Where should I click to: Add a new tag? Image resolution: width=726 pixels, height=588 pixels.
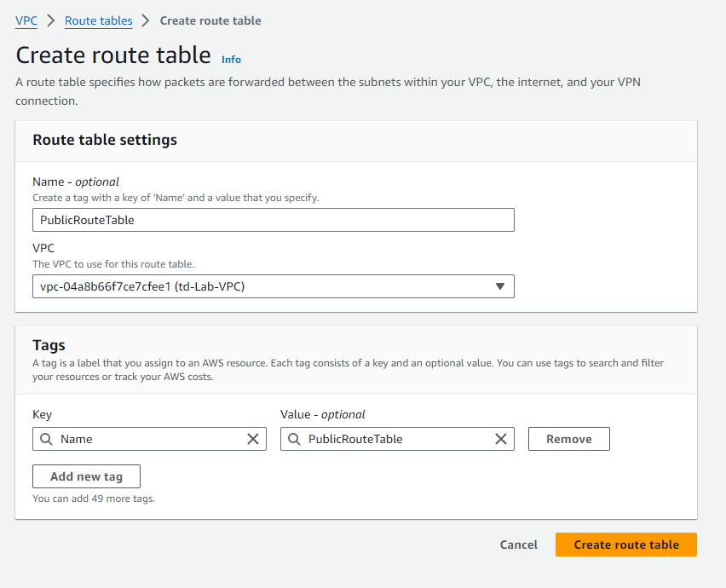[x=87, y=476]
